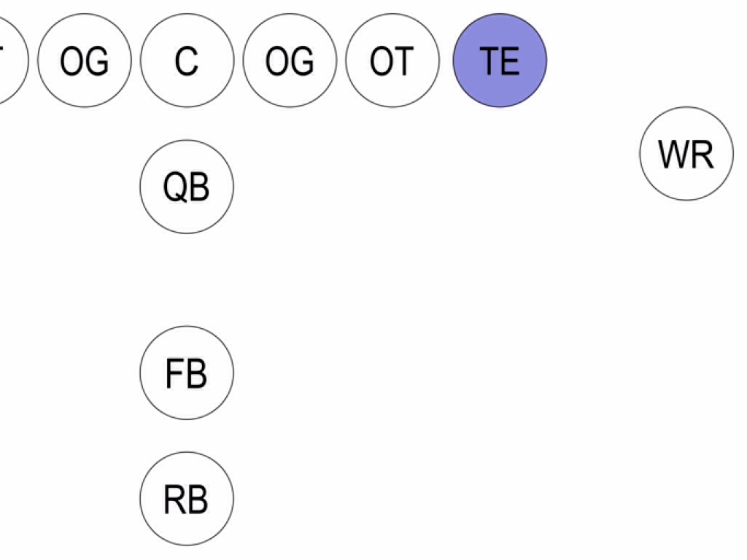Viewport: 747px width, 560px height.
Task: Select the FB fullback circle
Action: click(187, 373)
